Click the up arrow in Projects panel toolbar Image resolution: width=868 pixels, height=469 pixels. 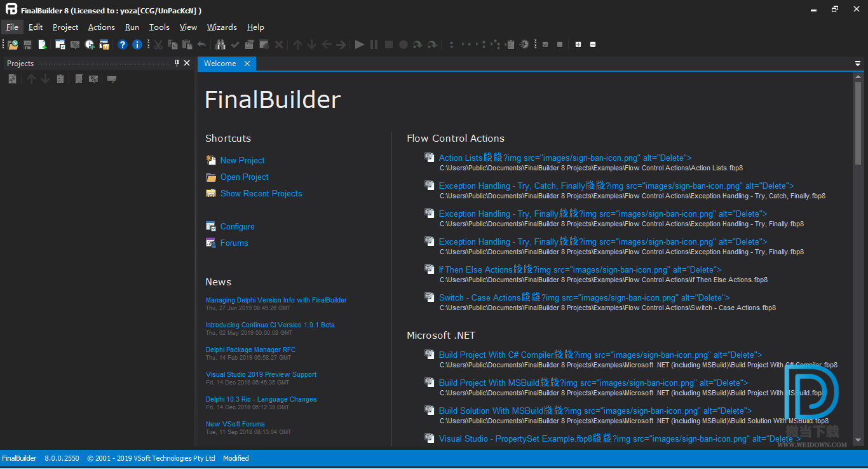pos(31,79)
